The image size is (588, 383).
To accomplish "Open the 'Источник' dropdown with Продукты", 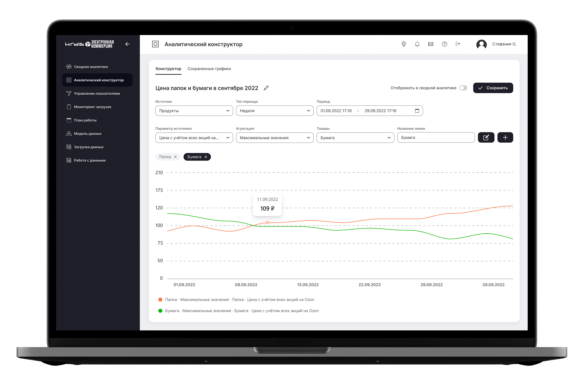I will [194, 111].
